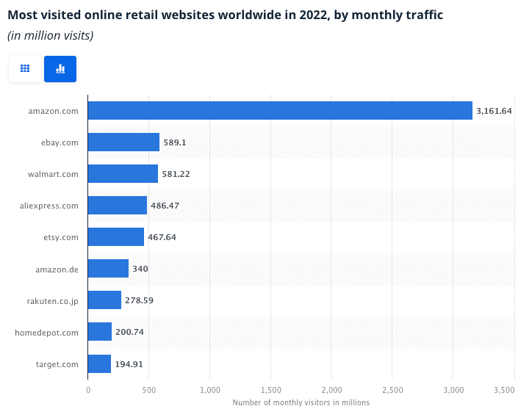Viewport: 532px width, 420px height.
Task: Click the homedepot.com axis label
Action: [46, 333]
